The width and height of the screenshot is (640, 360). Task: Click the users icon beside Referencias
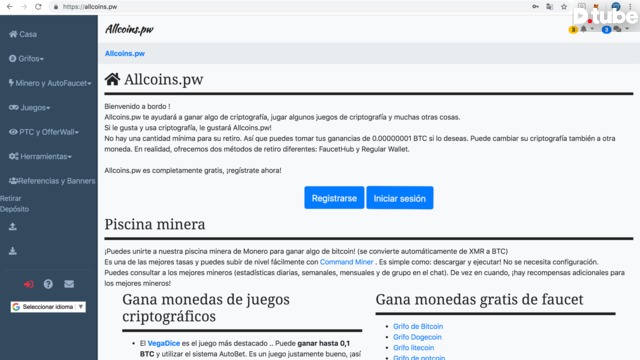pos(13,181)
